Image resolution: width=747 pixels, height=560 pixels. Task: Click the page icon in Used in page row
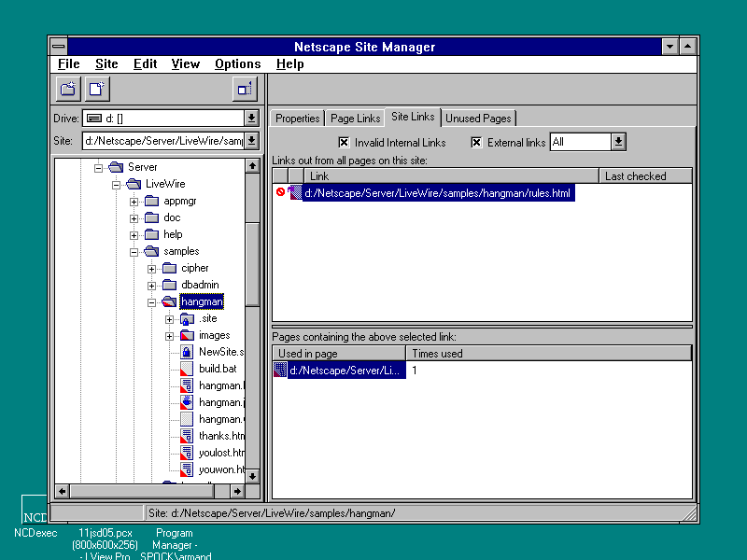pos(280,371)
